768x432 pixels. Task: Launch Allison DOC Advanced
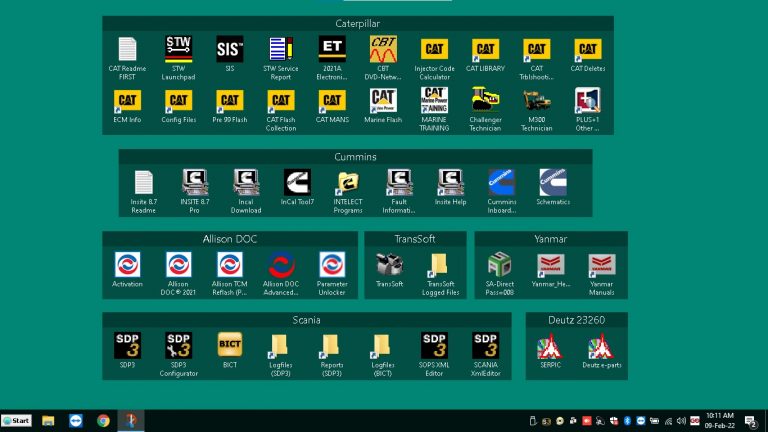pos(281,265)
